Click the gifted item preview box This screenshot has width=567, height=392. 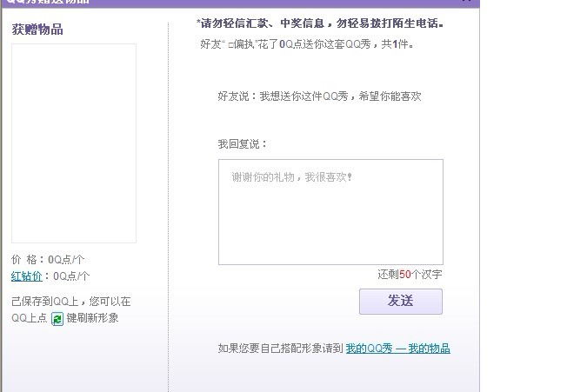74,143
